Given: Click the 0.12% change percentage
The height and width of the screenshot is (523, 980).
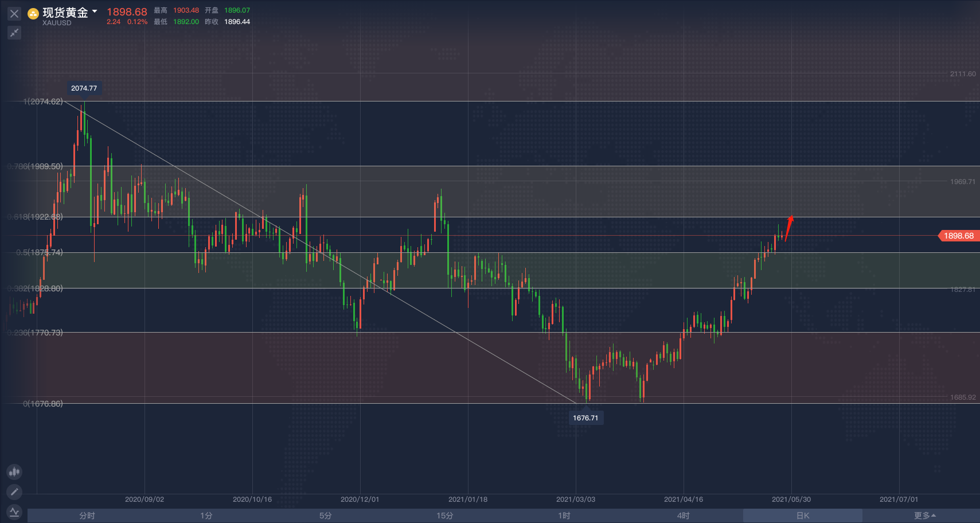Looking at the screenshot, I should coord(137,22).
